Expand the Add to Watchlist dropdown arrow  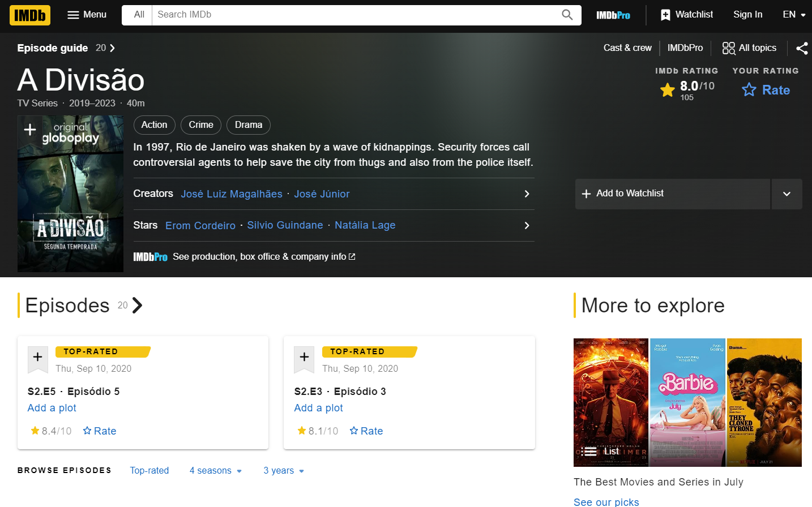coord(787,194)
